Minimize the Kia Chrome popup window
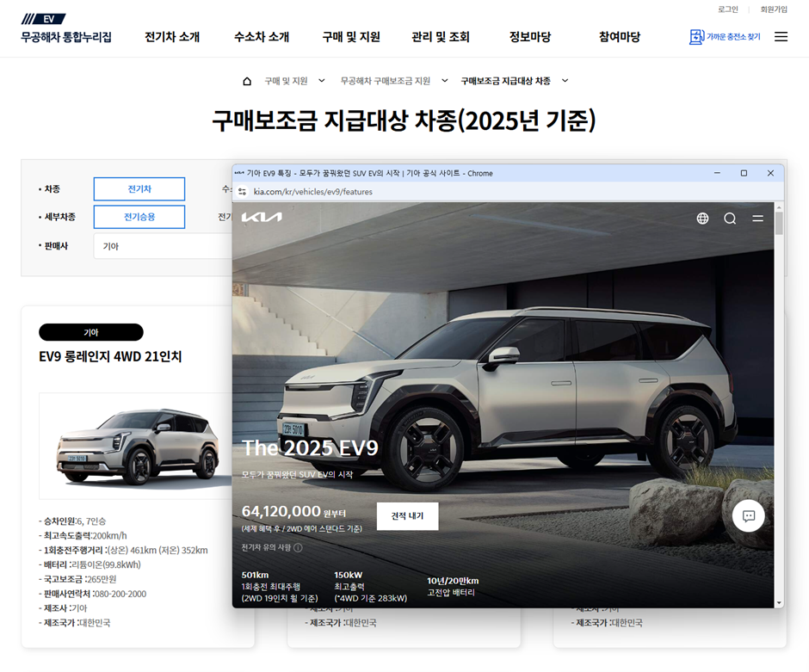This screenshot has width=809, height=672. [x=717, y=173]
